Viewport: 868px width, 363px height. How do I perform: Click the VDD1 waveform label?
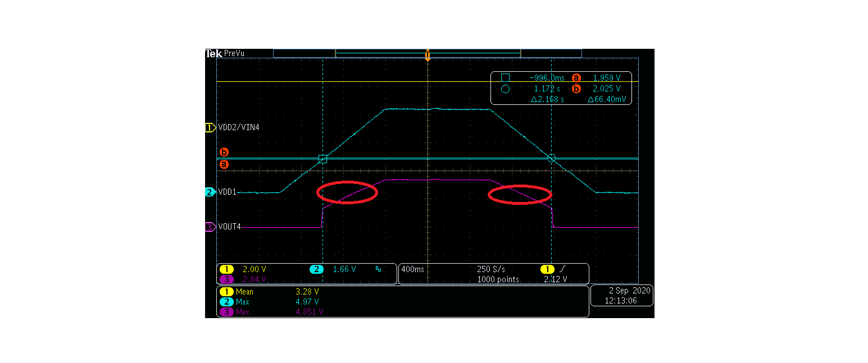tap(227, 192)
